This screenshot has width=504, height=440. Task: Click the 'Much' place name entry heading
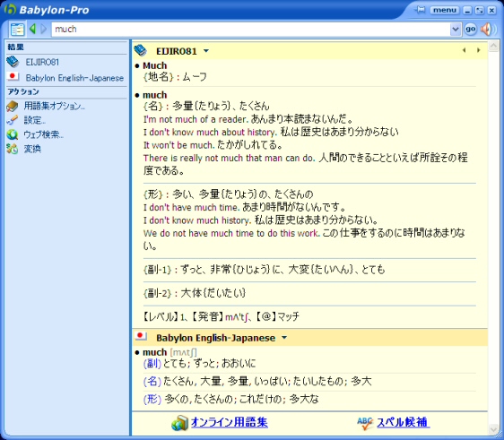tap(154, 65)
